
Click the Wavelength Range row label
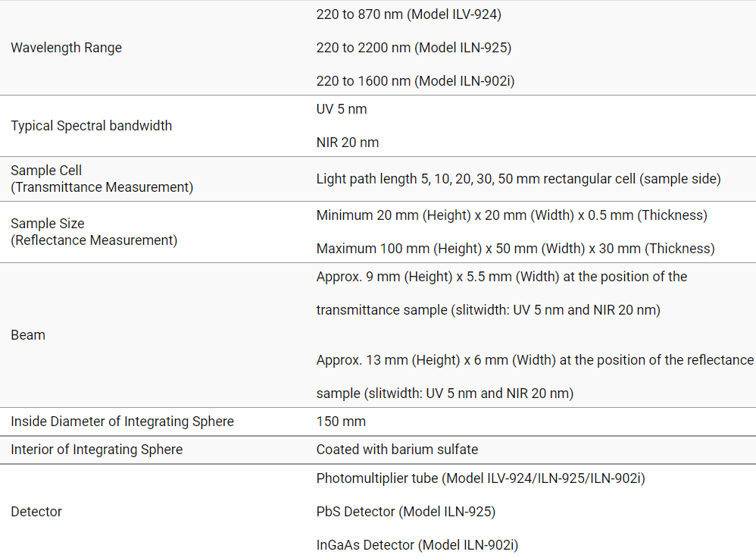[x=67, y=48]
